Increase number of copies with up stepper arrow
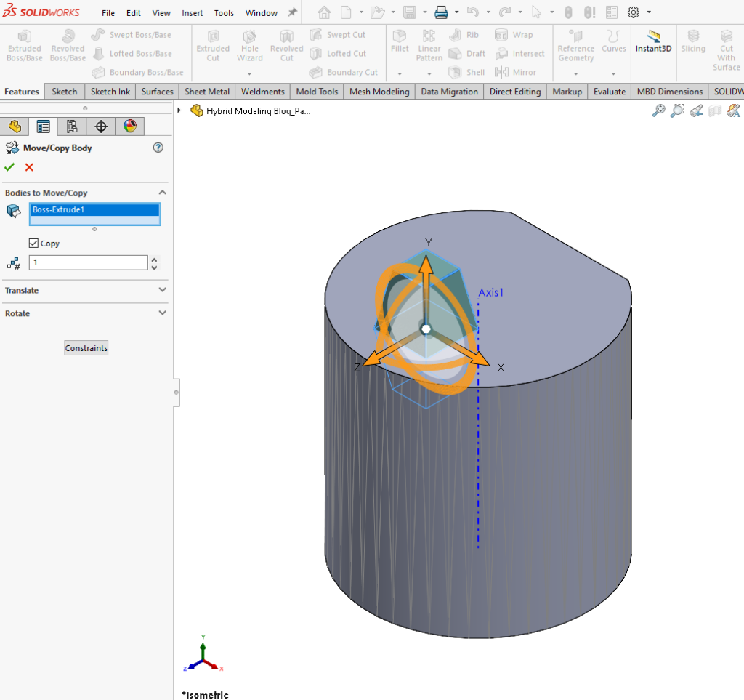 point(153,259)
